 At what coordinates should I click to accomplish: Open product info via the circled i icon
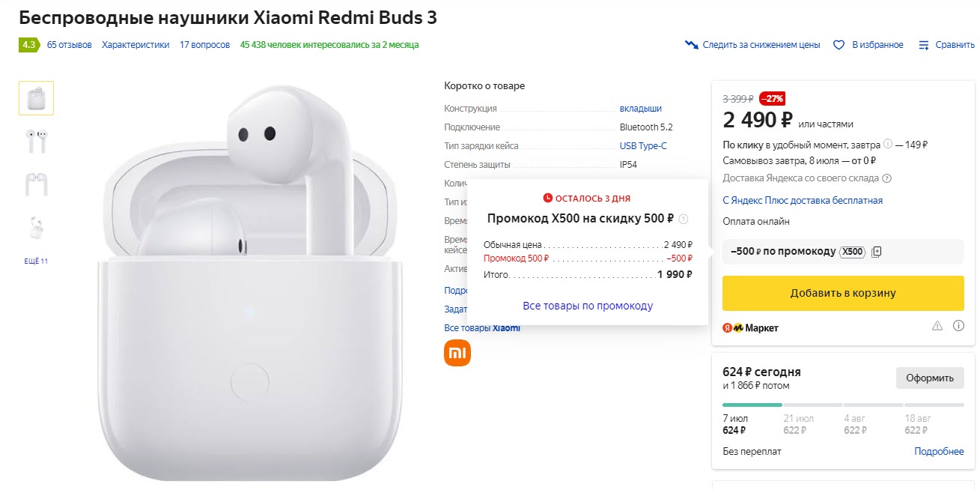959,325
